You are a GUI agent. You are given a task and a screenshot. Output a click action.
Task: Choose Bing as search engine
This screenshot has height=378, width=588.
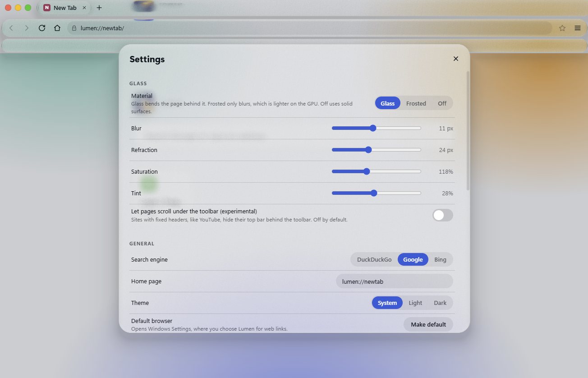(440, 259)
